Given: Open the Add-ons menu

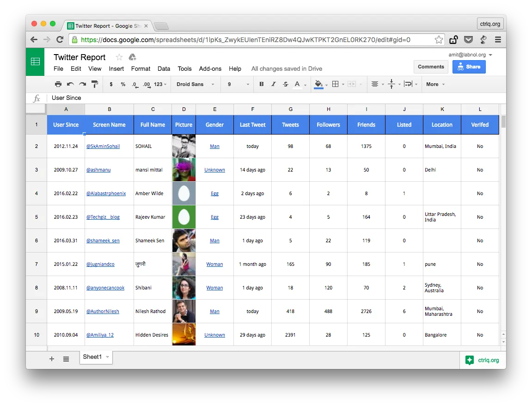Looking at the screenshot, I should pos(210,68).
